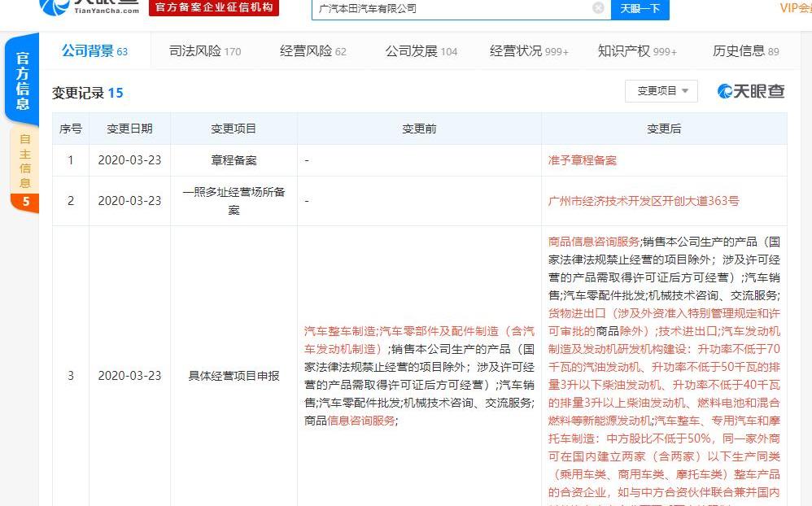Click the date 2020-03-23 in row 3

[129, 376]
